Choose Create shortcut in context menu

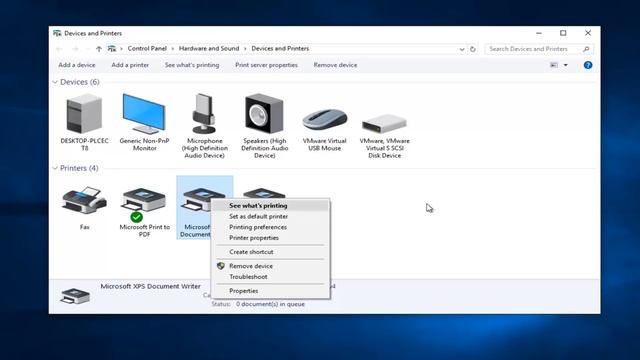[x=270, y=252]
